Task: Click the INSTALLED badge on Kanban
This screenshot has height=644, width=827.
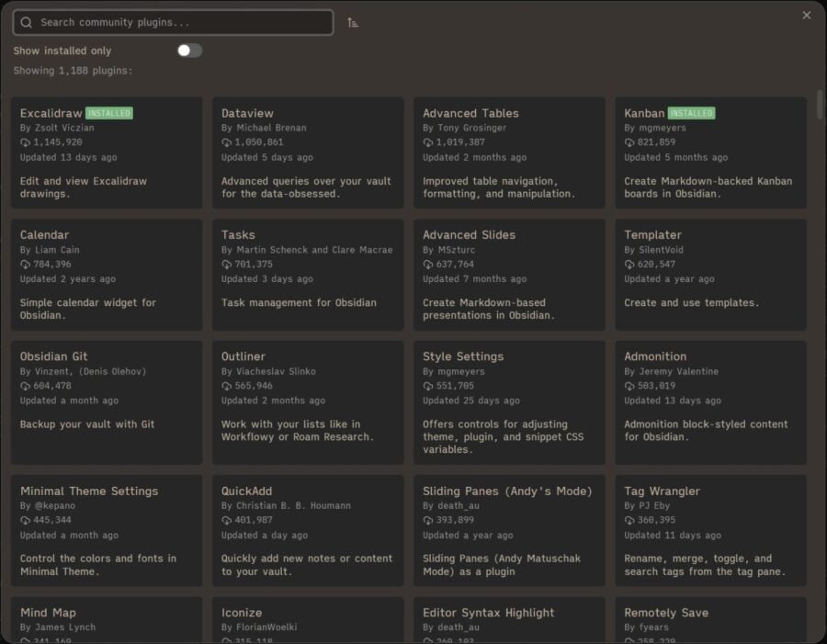Action: tap(691, 113)
